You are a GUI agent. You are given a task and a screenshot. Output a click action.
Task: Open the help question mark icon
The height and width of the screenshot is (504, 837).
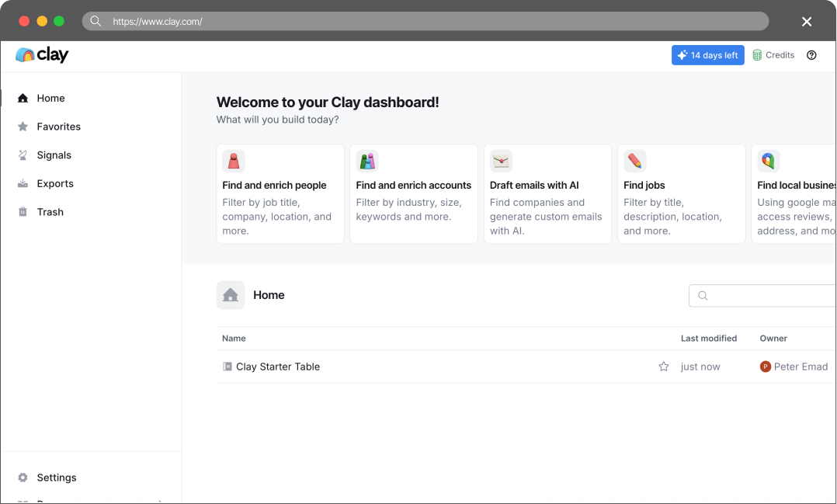(x=811, y=55)
